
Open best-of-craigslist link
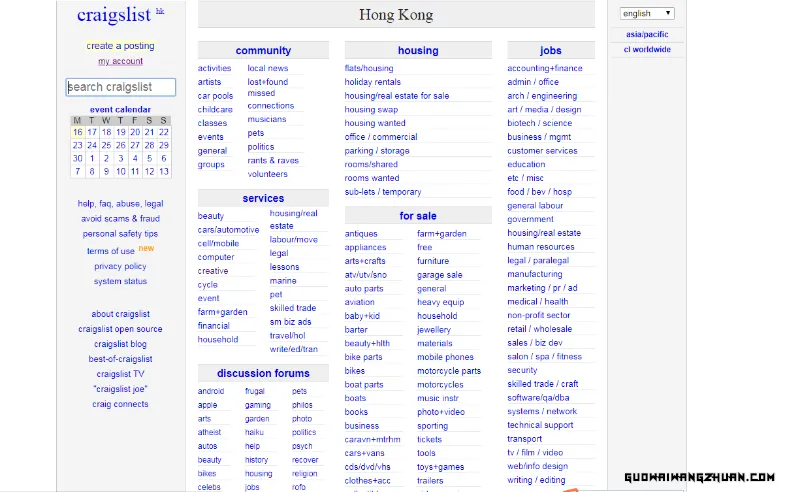coord(120,359)
